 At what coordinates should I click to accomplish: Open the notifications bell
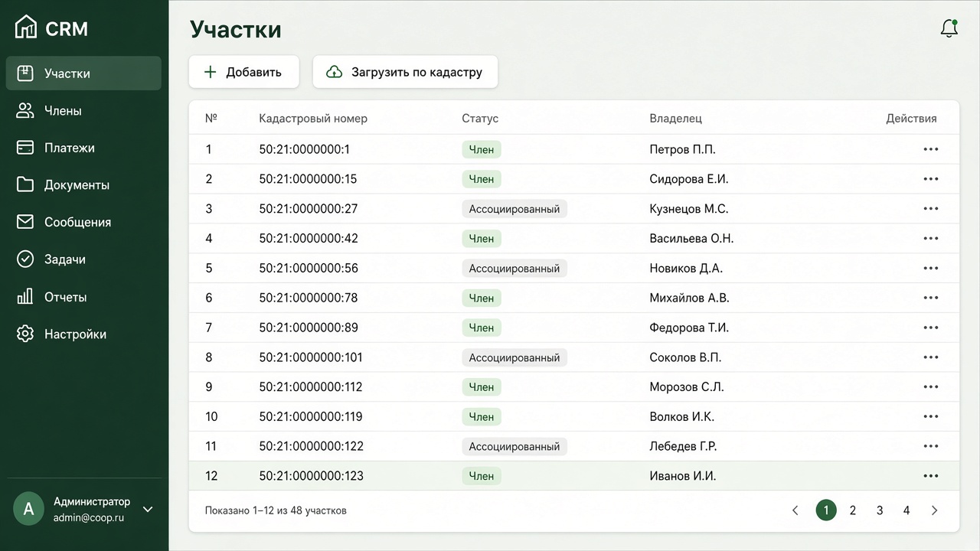coord(949,28)
